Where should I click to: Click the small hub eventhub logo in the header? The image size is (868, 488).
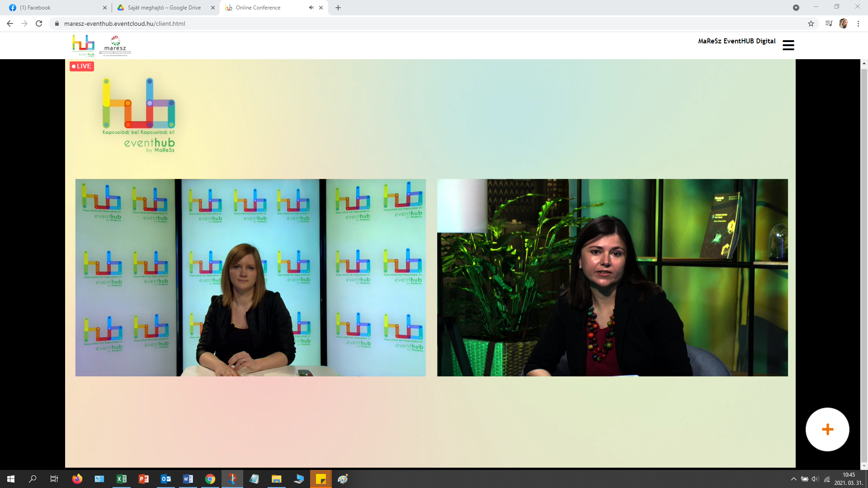pyautogui.click(x=84, y=46)
